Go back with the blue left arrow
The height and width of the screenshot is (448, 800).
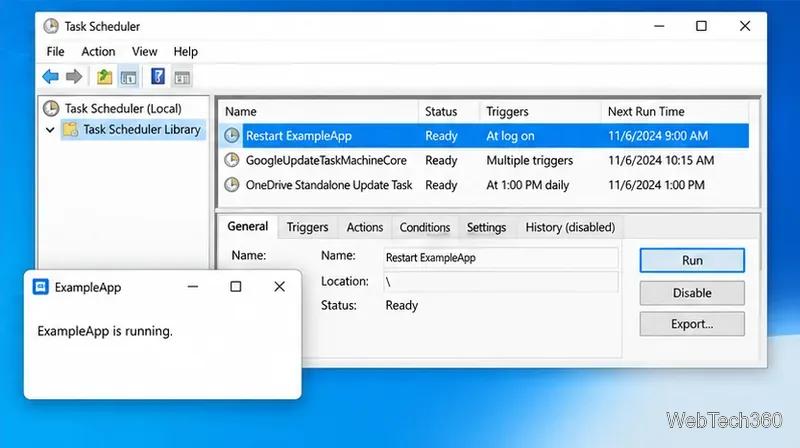click(50, 77)
